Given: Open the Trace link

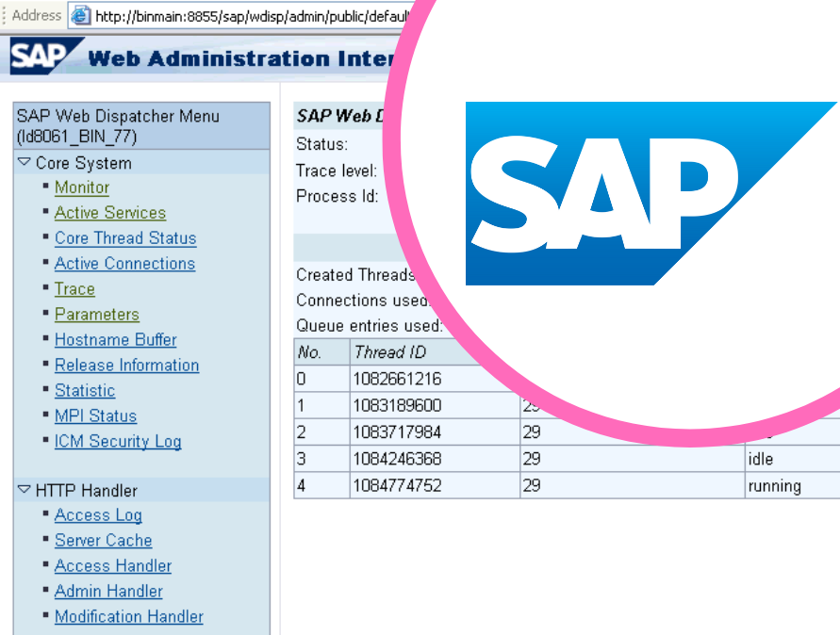Looking at the screenshot, I should [x=75, y=289].
